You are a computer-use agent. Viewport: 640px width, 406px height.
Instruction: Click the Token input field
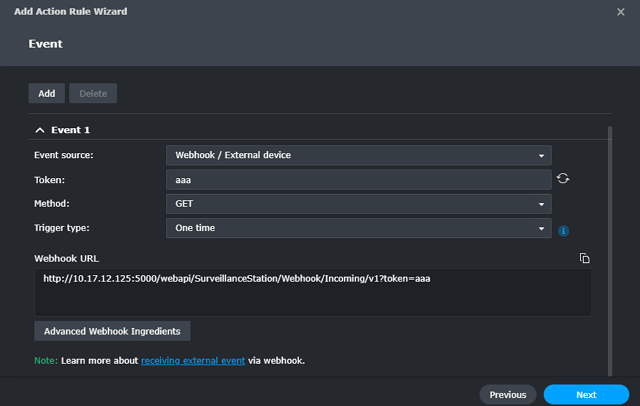coord(358,180)
